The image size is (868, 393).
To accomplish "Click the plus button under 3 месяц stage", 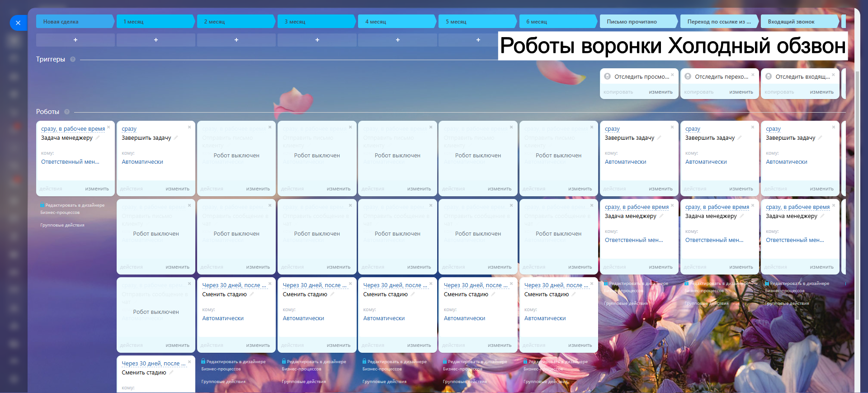I will click(317, 40).
